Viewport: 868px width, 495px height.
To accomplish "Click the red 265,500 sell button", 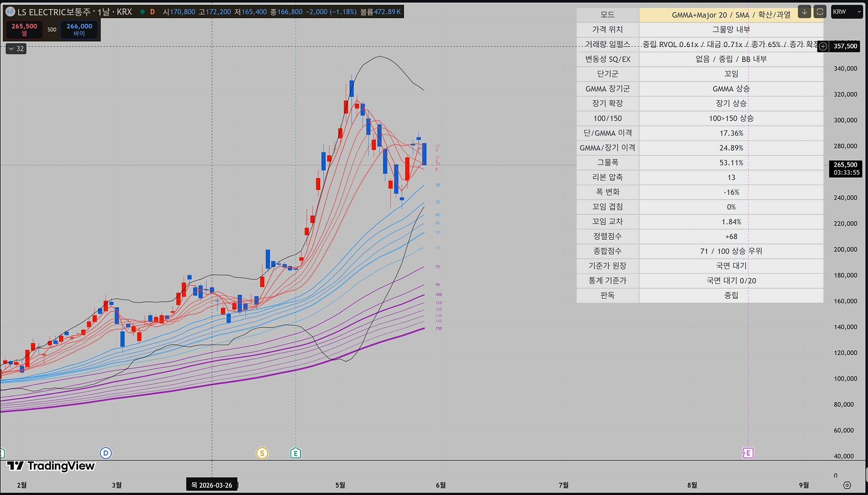I will 24,30.
